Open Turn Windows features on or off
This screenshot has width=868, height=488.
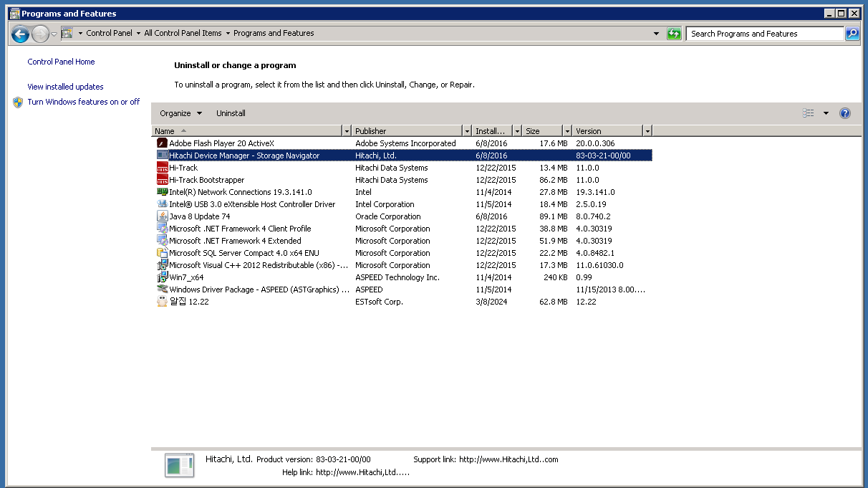[x=83, y=102]
